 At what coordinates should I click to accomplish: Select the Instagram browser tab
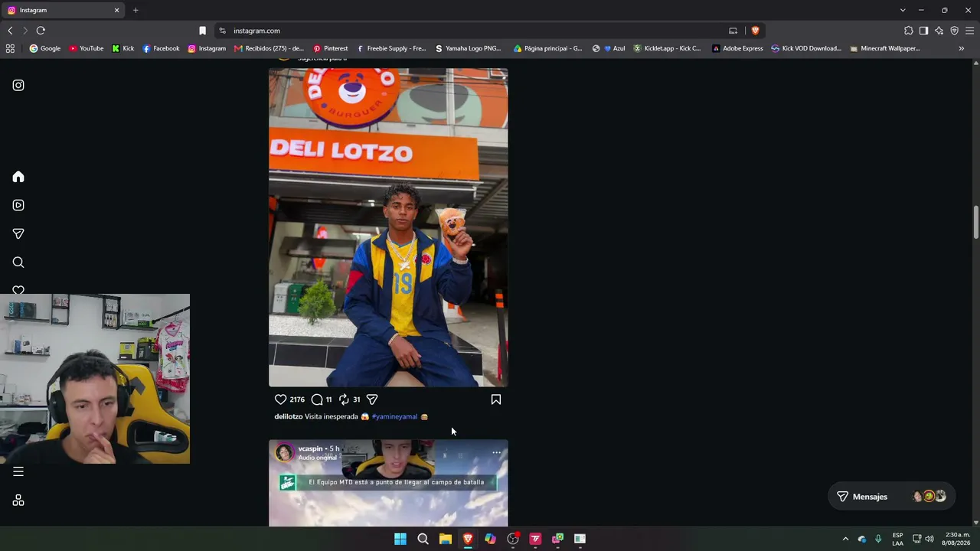click(x=64, y=10)
